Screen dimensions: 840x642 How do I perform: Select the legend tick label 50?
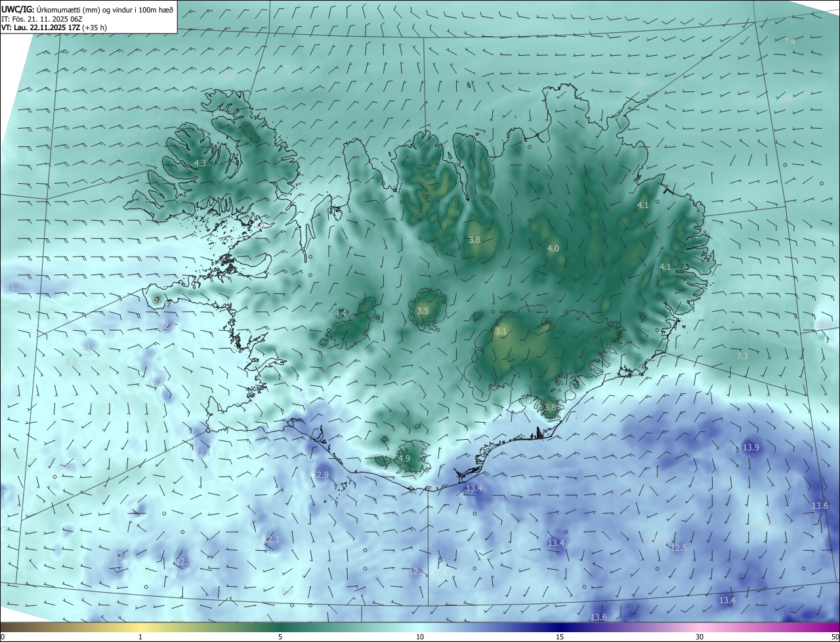(835, 637)
